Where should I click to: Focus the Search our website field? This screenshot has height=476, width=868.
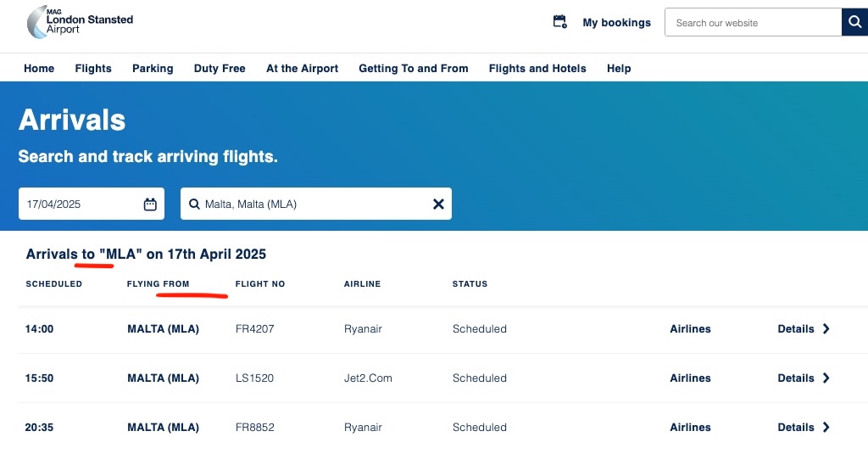click(754, 22)
